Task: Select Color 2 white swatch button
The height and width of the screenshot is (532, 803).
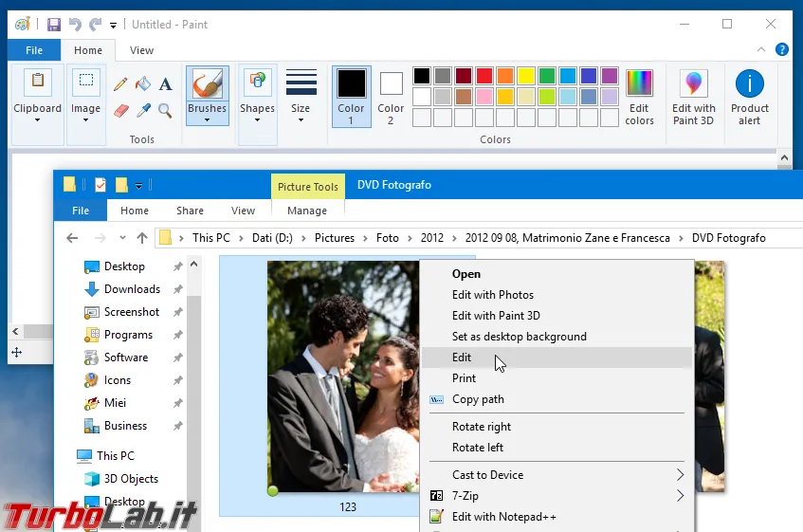Action: [x=391, y=97]
